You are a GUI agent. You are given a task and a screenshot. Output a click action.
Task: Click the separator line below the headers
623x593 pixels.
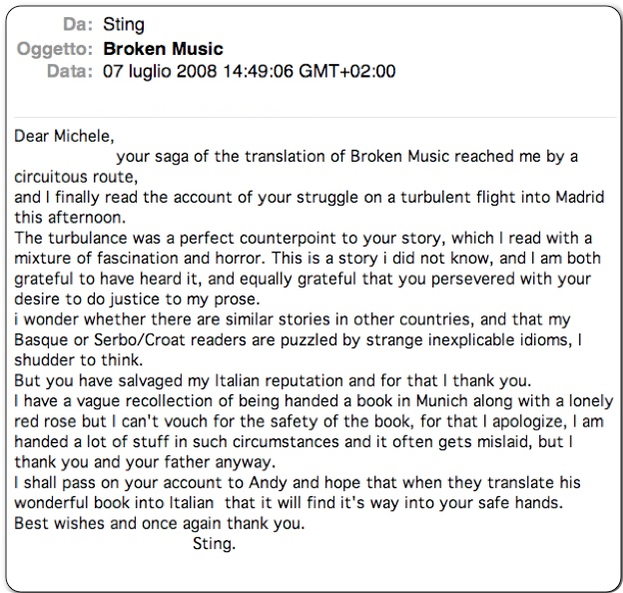point(315,118)
